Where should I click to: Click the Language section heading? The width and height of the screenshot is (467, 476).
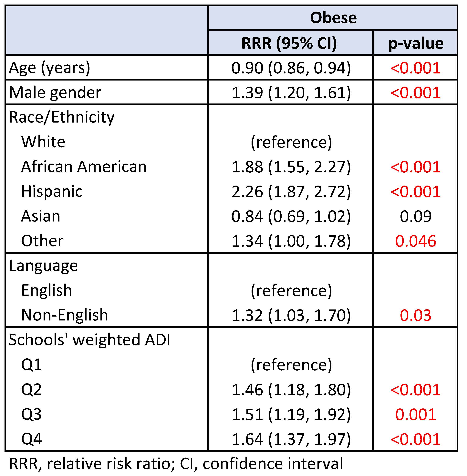pos(43,266)
